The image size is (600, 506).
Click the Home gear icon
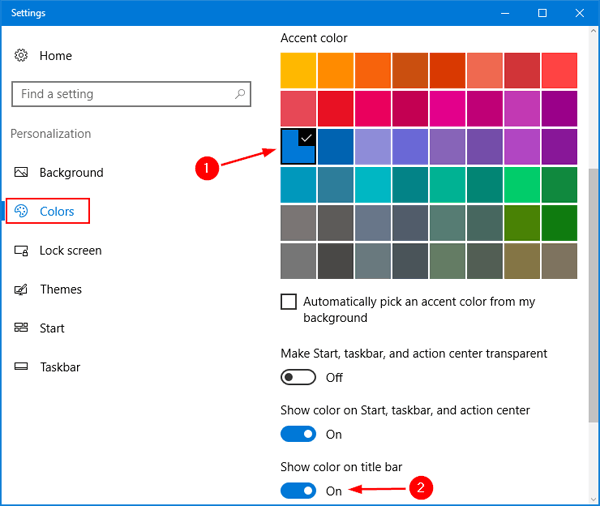[21, 56]
